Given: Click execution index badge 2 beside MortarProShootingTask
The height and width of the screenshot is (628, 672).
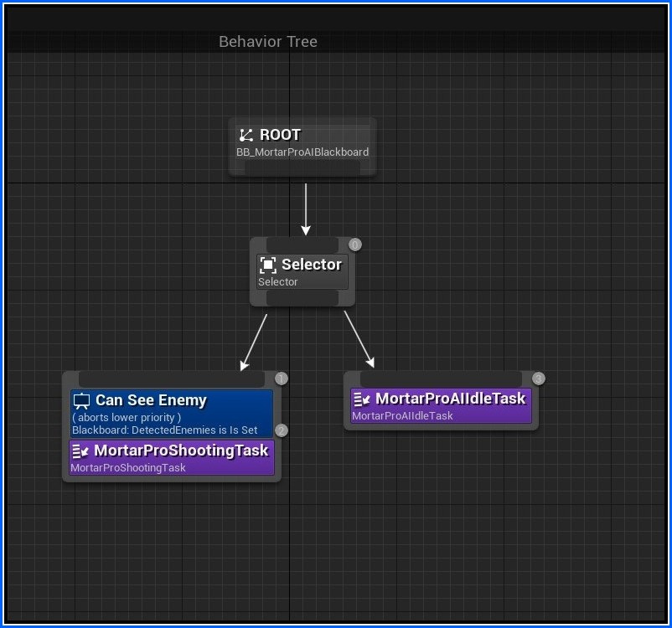Looking at the screenshot, I should [x=282, y=430].
